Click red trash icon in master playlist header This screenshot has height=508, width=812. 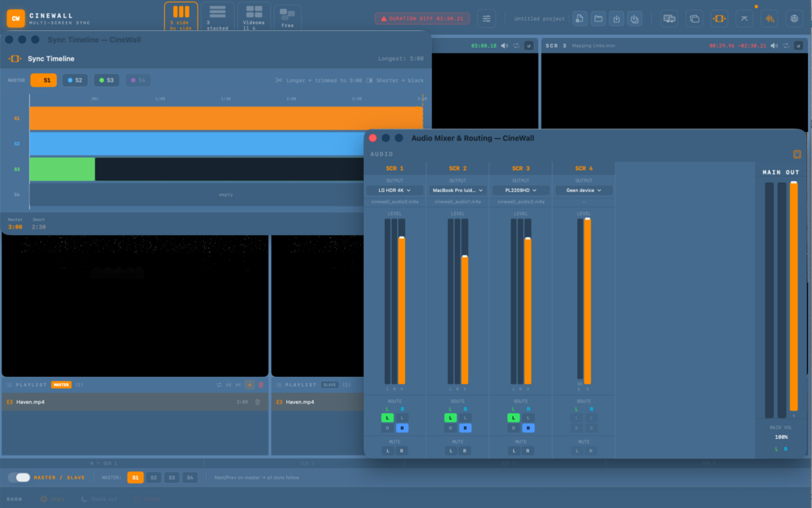pos(261,385)
